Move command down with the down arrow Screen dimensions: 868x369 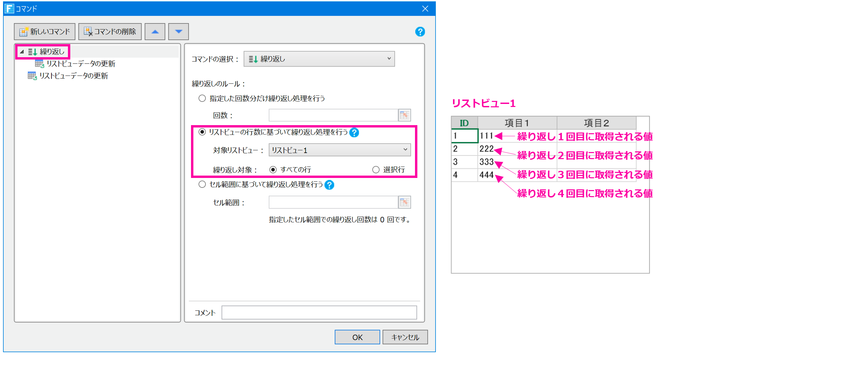pyautogui.click(x=178, y=32)
